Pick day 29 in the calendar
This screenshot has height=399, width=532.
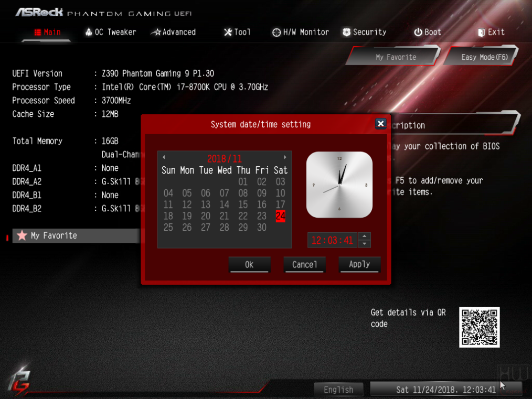click(243, 228)
